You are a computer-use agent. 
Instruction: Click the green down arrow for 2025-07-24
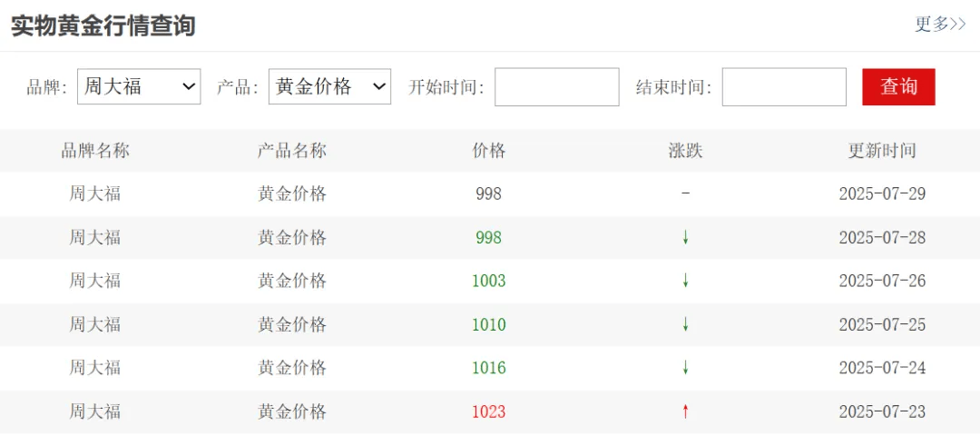[686, 368]
